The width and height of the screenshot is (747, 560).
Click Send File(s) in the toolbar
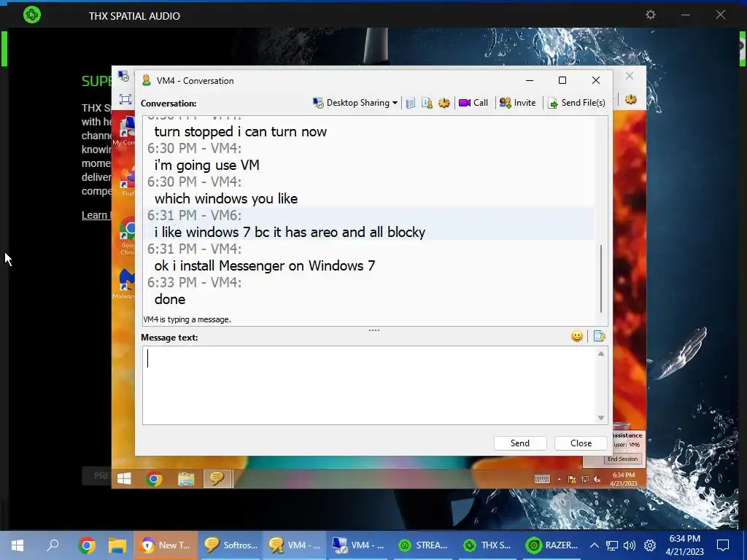[x=577, y=103]
